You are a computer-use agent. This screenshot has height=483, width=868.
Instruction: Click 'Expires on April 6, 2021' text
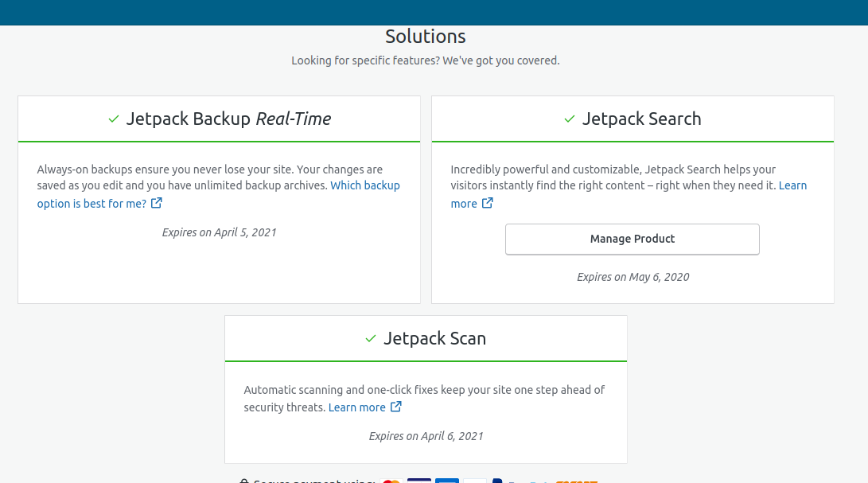(x=426, y=437)
